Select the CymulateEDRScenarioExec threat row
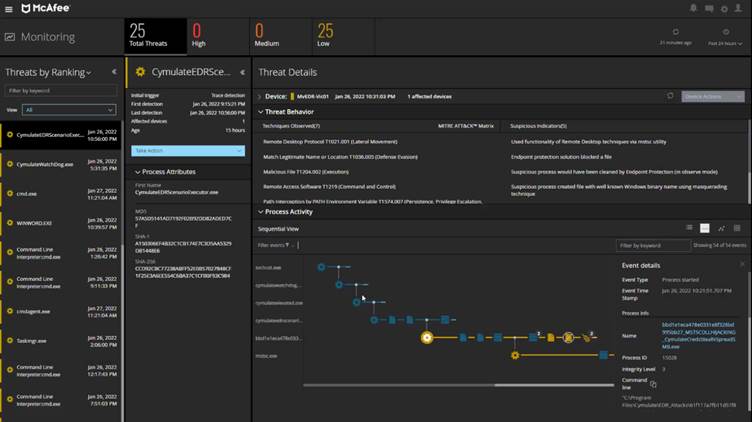This screenshot has width=752, height=422. coord(61,135)
